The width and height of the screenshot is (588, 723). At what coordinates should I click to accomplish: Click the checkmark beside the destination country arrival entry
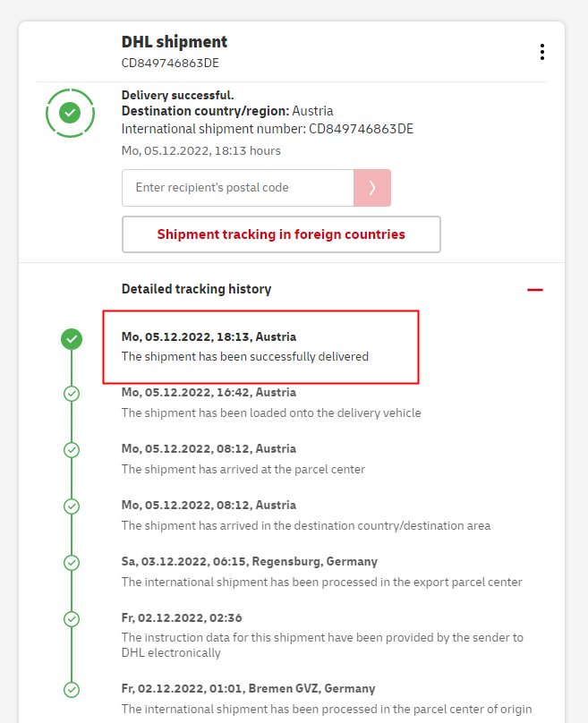72,506
